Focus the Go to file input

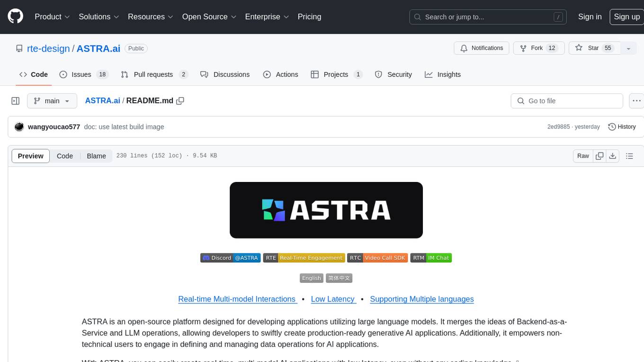point(567,101)
